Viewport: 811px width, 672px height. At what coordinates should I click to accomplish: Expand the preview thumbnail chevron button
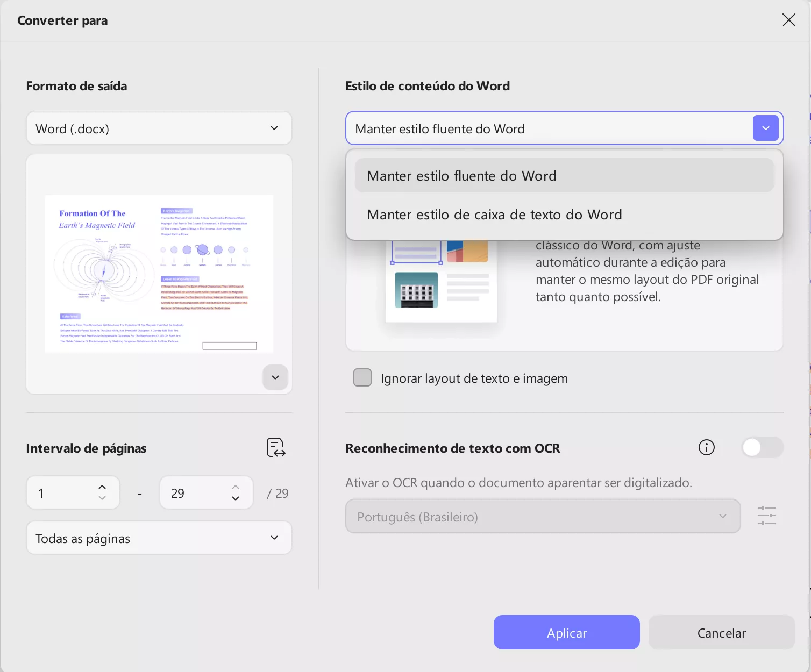275,377
